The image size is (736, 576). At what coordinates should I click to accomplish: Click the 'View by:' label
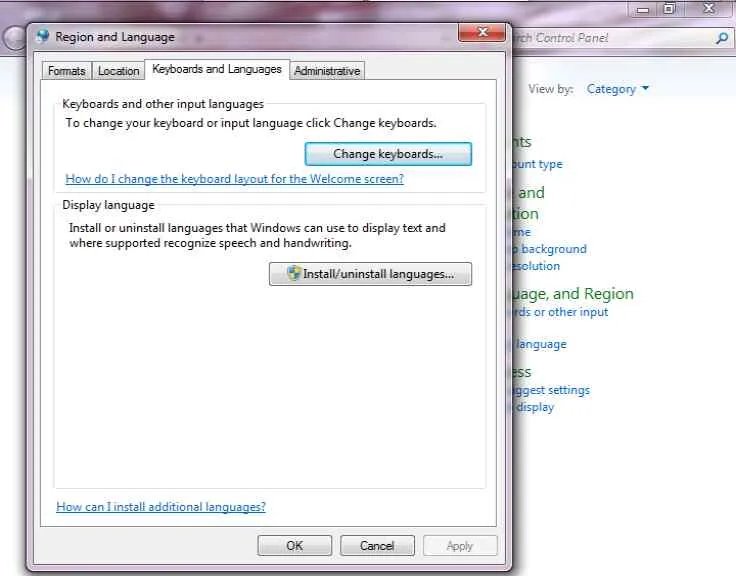(551, 89)
